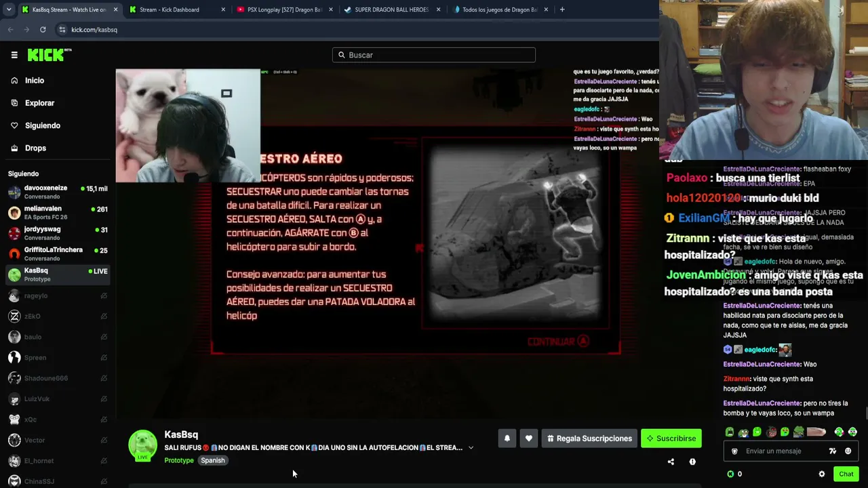
Task: Open the Prototype category link
Action: coord(179,461)
